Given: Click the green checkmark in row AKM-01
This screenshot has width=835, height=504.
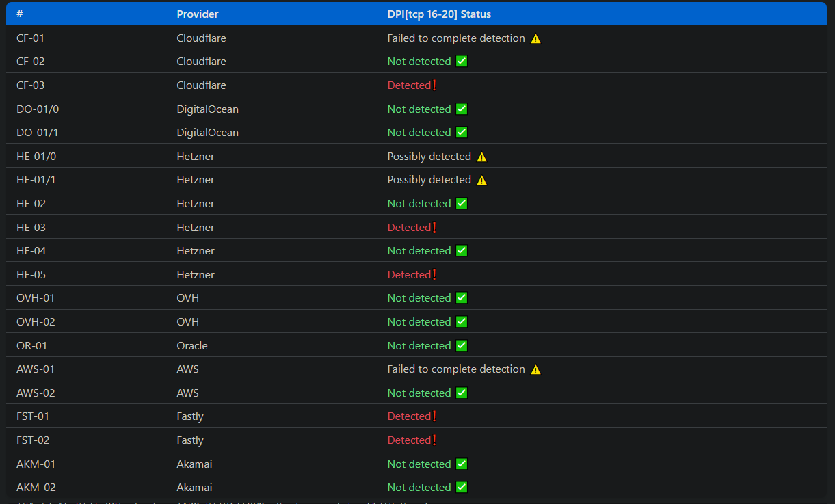Looking at the screenshot, I should point(462,464).
